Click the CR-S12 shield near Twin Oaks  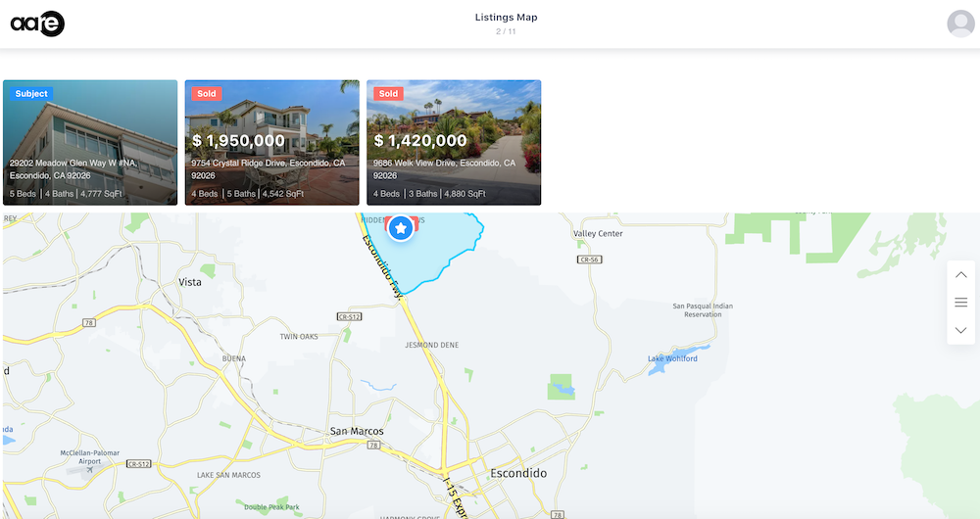coord(350,316)
